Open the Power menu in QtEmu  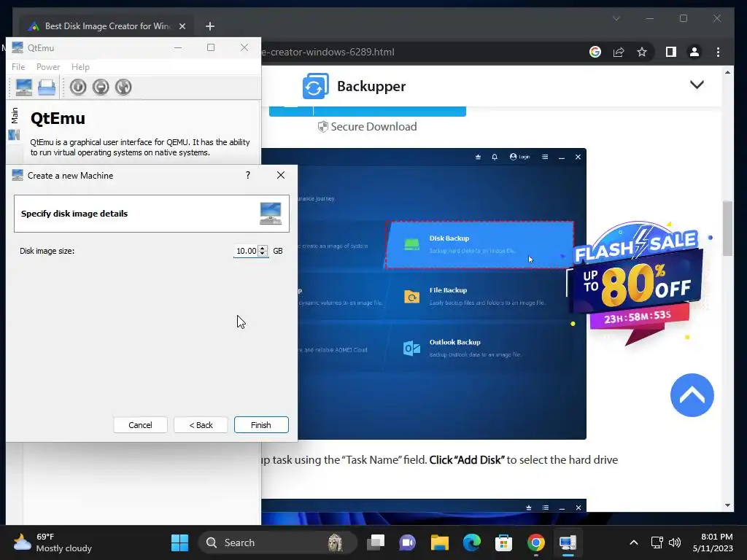coord(48,66)
